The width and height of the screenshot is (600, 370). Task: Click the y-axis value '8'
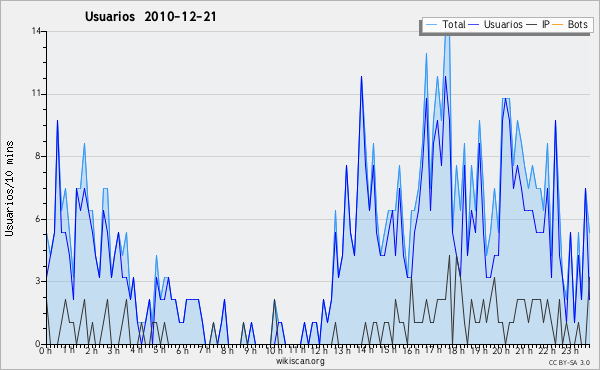click(x=38, y=156)
